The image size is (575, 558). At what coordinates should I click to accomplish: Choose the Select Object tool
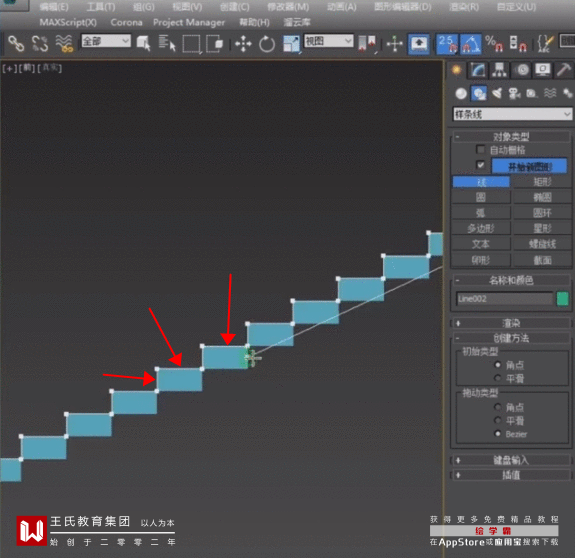coord(143,44)
